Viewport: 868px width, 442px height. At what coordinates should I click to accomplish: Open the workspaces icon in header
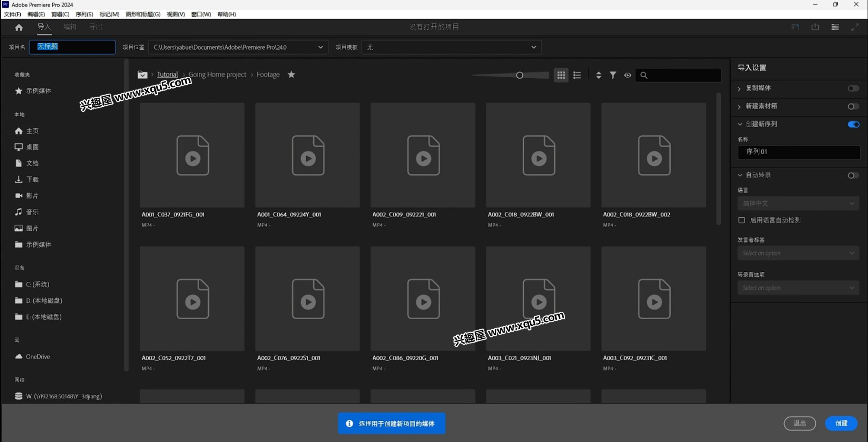(795, 27)
